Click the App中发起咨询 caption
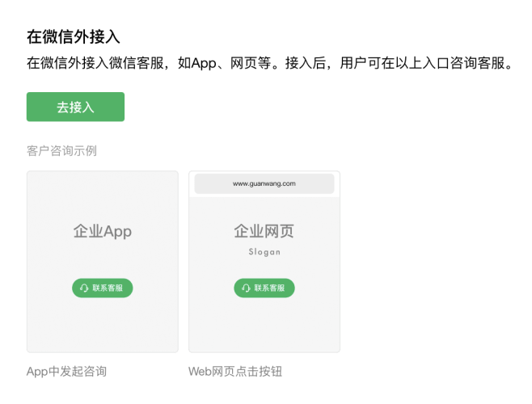This screenshot has width=532, height=404. coord(66,372)
